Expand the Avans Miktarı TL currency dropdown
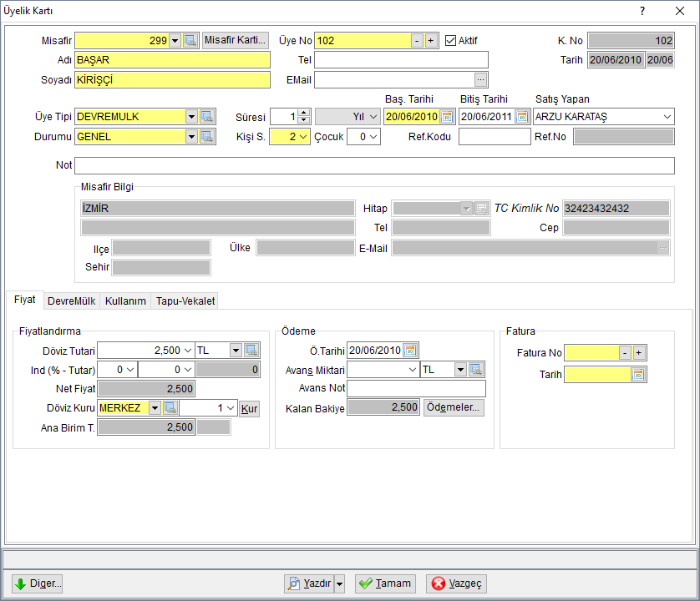Screen dimensions: 700x601 (x=461, y=370)
